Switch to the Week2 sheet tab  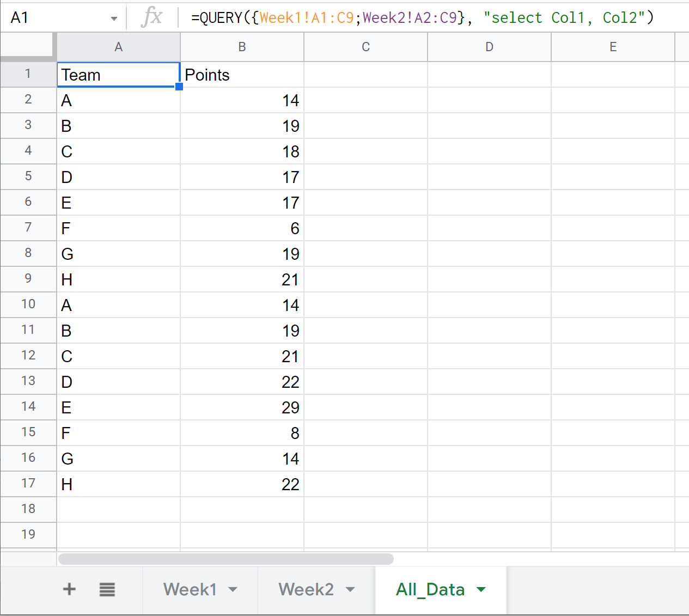coord(306,589)
